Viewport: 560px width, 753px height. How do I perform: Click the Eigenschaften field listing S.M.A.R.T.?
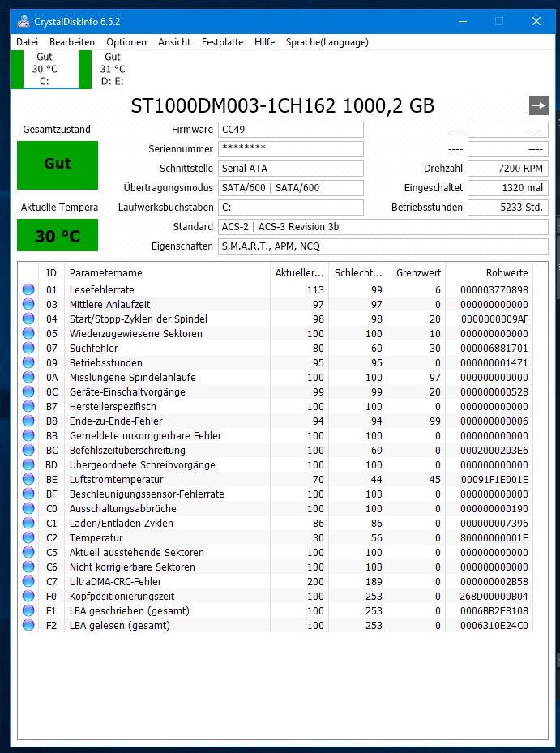(x=383, y=246)
